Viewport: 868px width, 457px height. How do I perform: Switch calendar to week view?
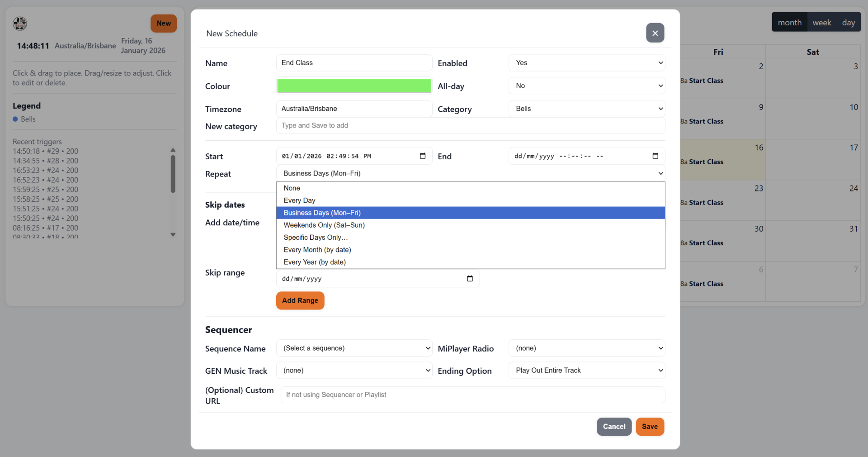point(821,23)
